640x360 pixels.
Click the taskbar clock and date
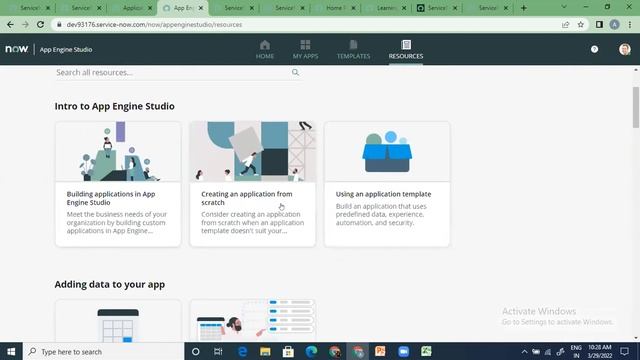point(600,351)
